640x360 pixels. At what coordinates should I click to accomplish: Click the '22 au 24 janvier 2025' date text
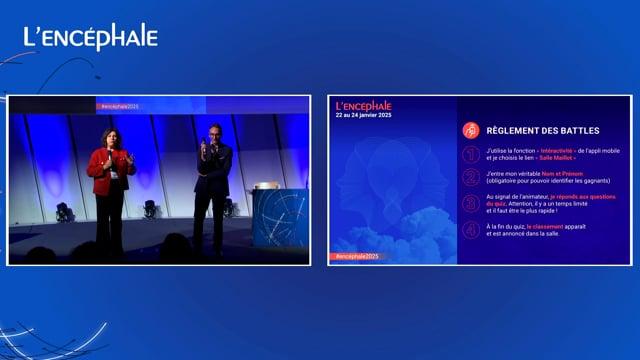[x=363, y=116]
